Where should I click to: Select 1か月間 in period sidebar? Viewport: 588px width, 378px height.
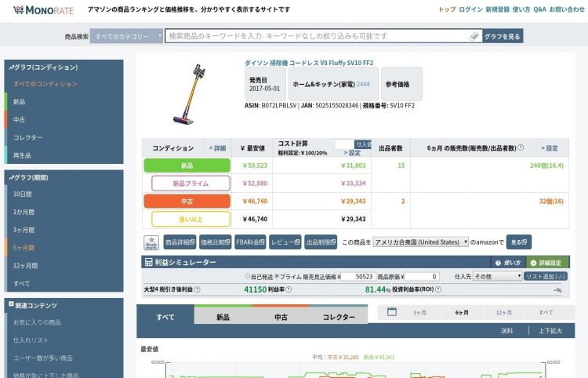[x=24, y=213]
